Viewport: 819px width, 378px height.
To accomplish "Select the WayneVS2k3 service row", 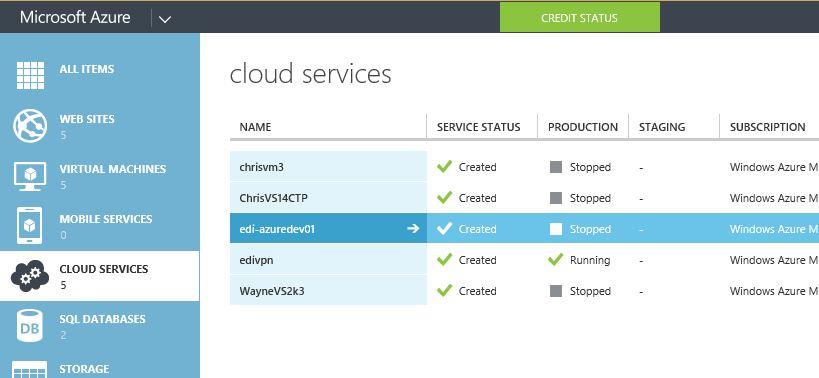I will [524, 291].
